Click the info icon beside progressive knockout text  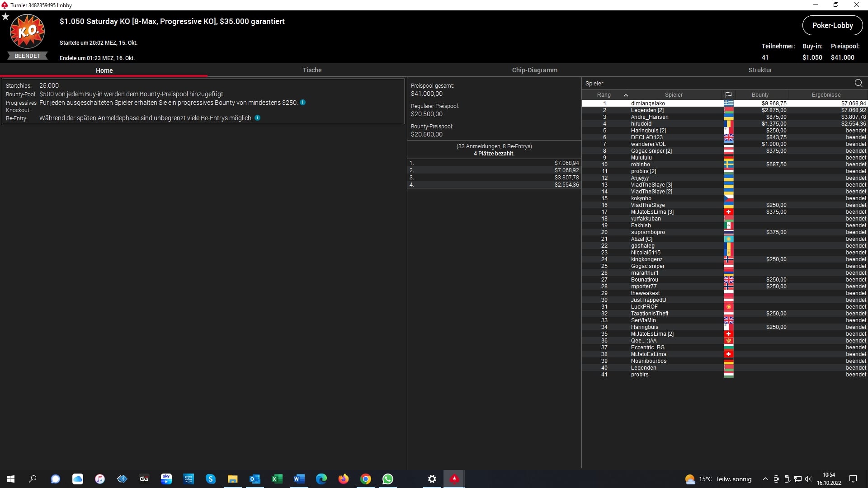point(302,103)
